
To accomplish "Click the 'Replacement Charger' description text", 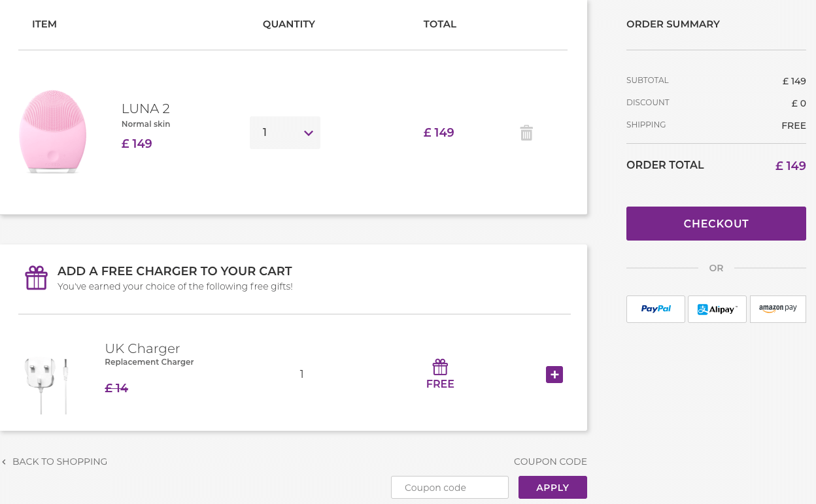I will tap(150, 362).
